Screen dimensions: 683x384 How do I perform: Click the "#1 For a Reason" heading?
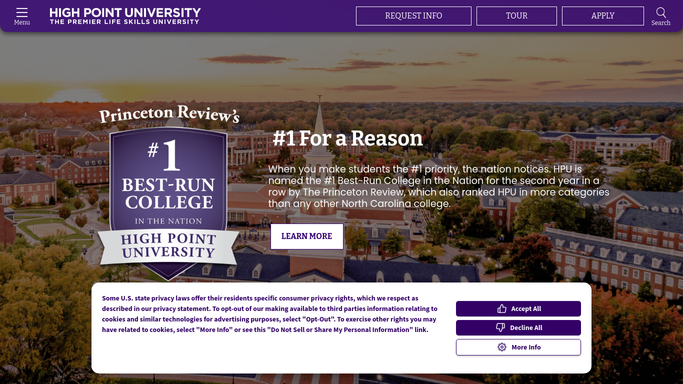click(348, 138)
